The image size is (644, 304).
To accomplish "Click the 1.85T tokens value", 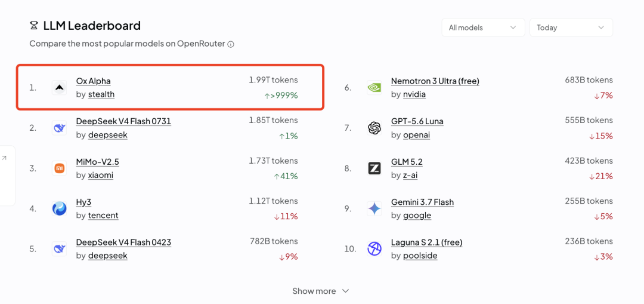I will [273, 120].
